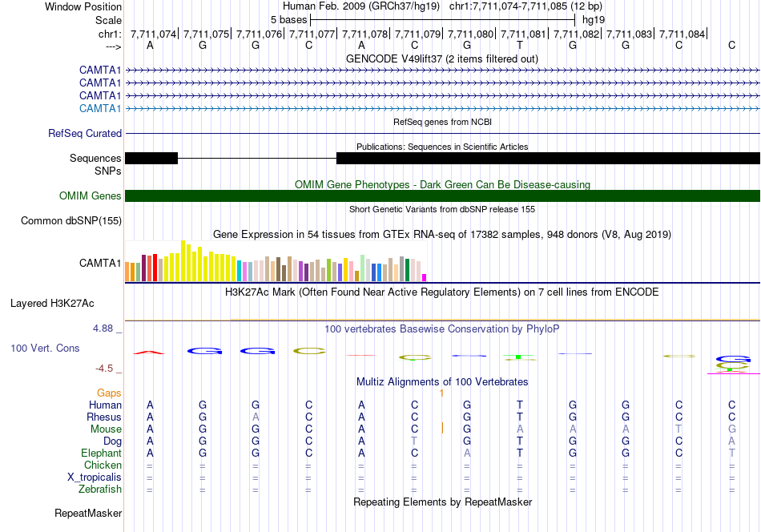The height and width of the screenshot is (532, 761).
Task: Click the Human alignment row label
Action: (105, 405)
